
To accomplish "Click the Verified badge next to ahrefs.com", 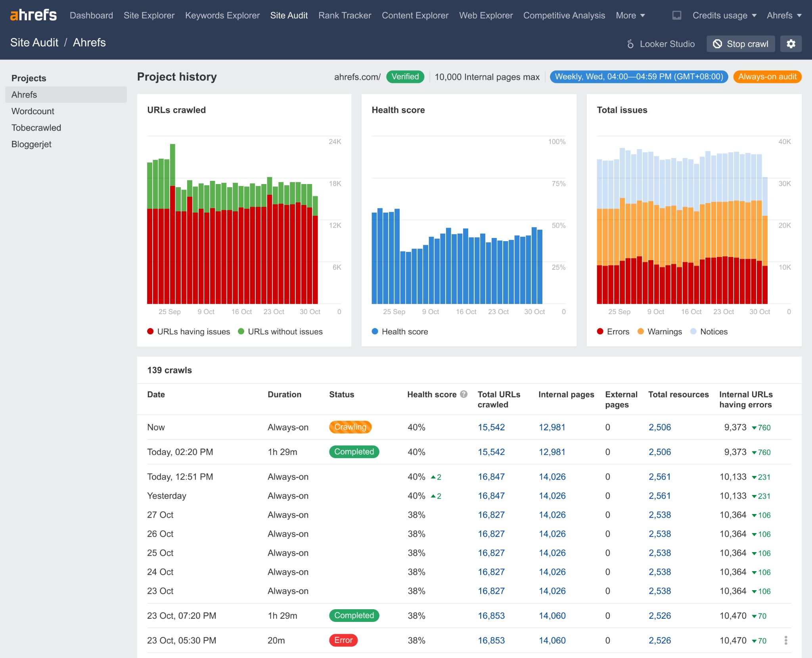I will 404,77.
